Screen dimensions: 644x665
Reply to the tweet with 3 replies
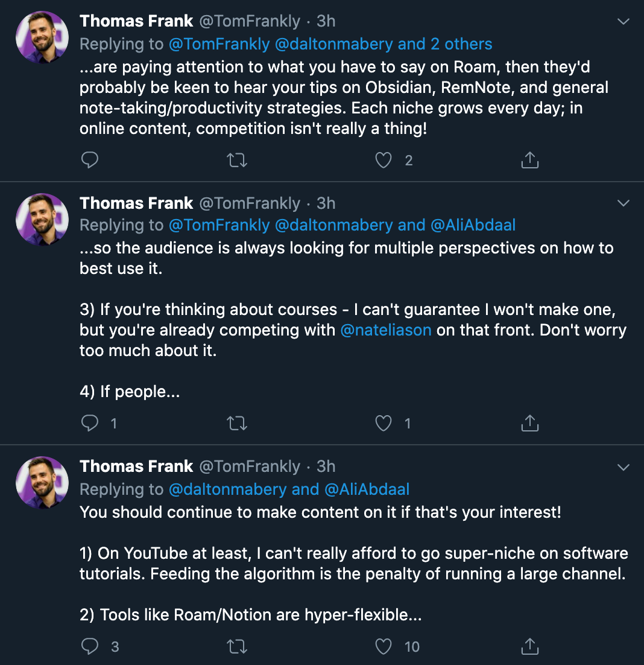(x=89, y=646)
